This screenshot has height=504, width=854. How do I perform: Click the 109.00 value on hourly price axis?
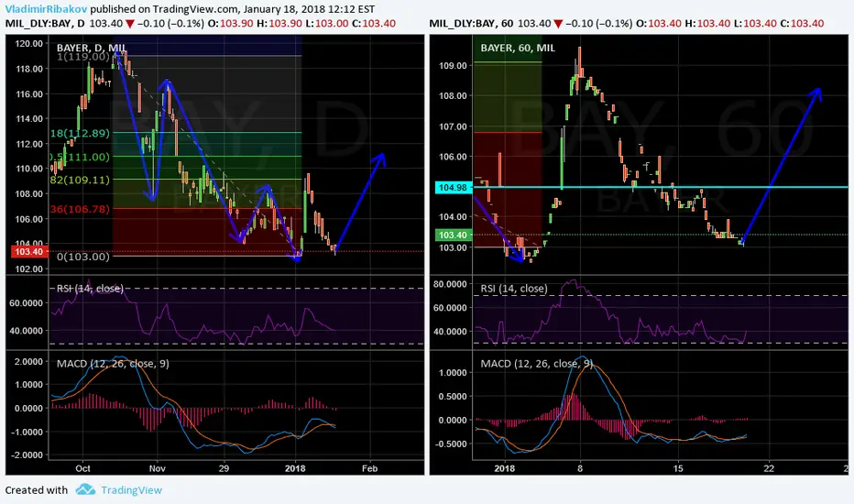pos(453,66)
